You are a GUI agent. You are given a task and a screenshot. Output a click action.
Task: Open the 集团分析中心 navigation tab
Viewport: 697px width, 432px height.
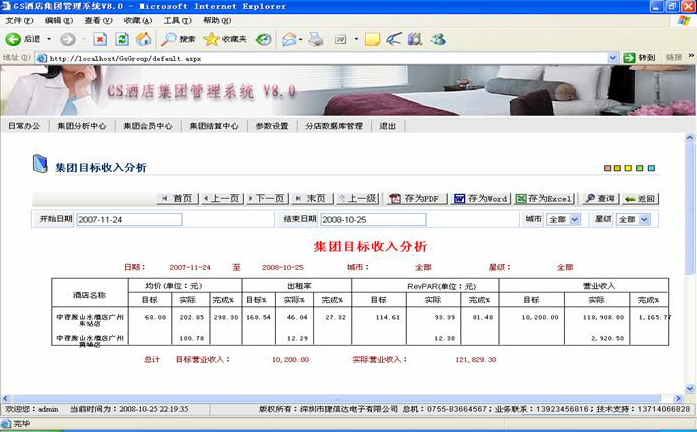(x=82, y=126)
